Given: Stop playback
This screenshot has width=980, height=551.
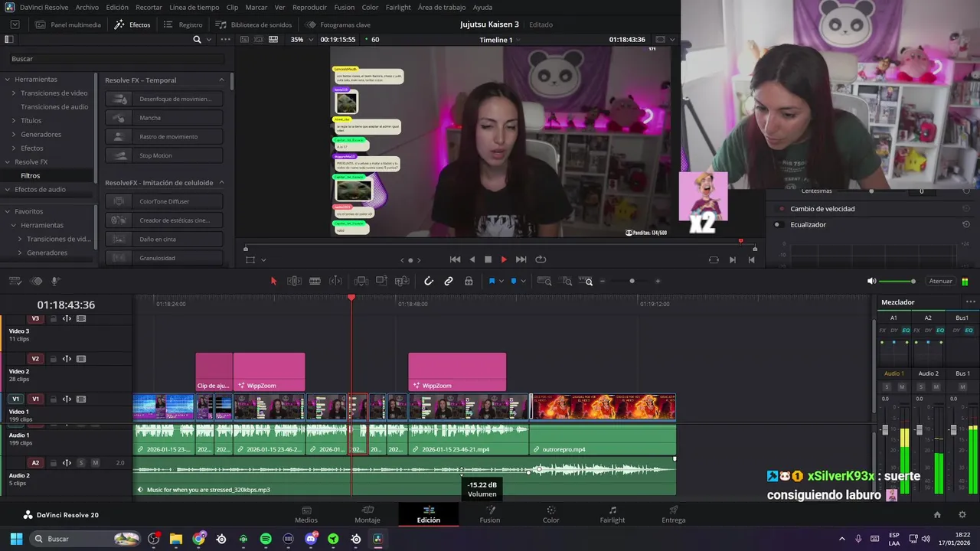Looking at the screenshot, I should tap(488, 259).
